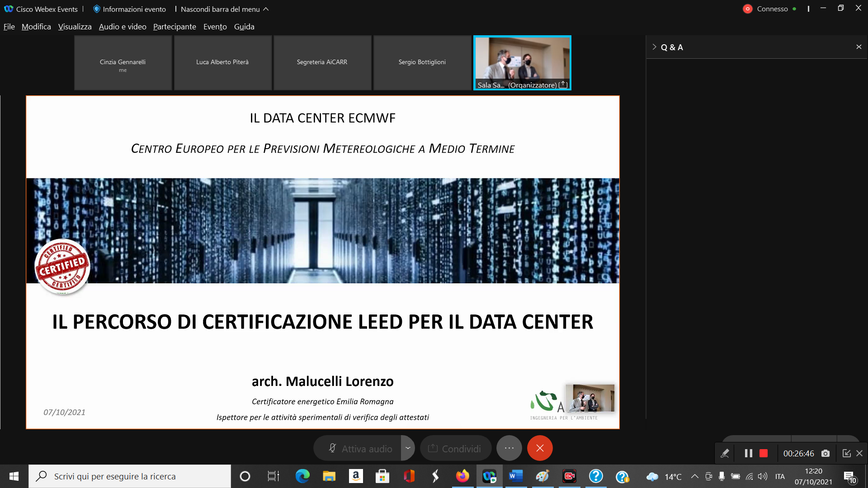
Task: Open the Audio e video menu
Action: (x=123, y=27)
